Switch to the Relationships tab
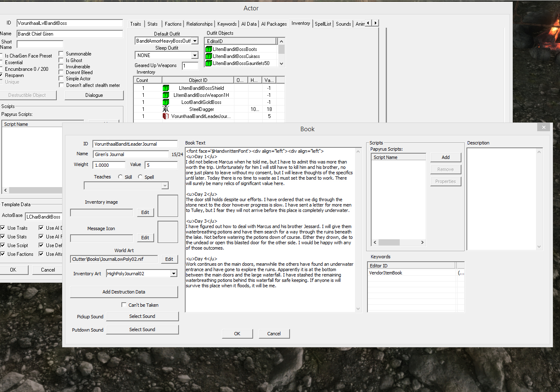Image resolution: width=560 pixels, height=392 pixels. (199, 24)
